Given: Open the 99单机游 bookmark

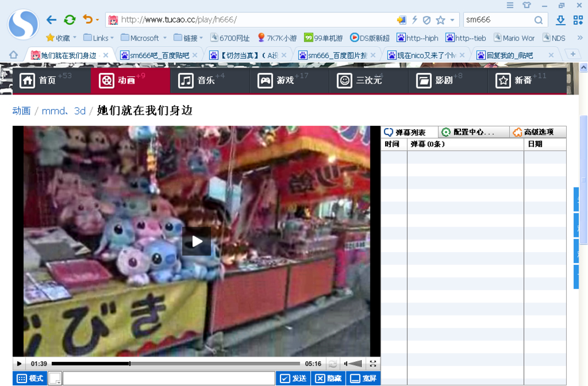Looking at the screenshot, I should tap(323, 38).
